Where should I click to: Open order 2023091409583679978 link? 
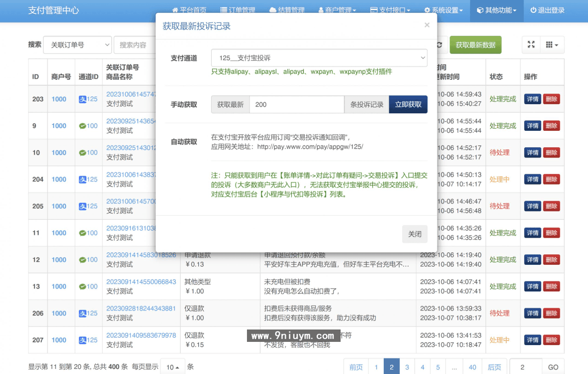(x=141, y=335)
